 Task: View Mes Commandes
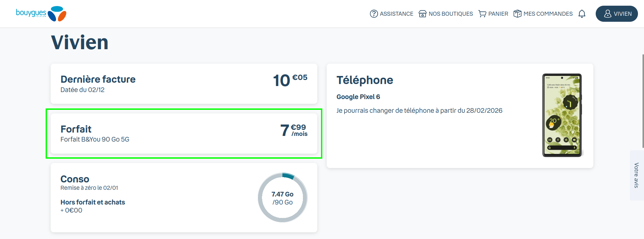click(x=548, y=14)
